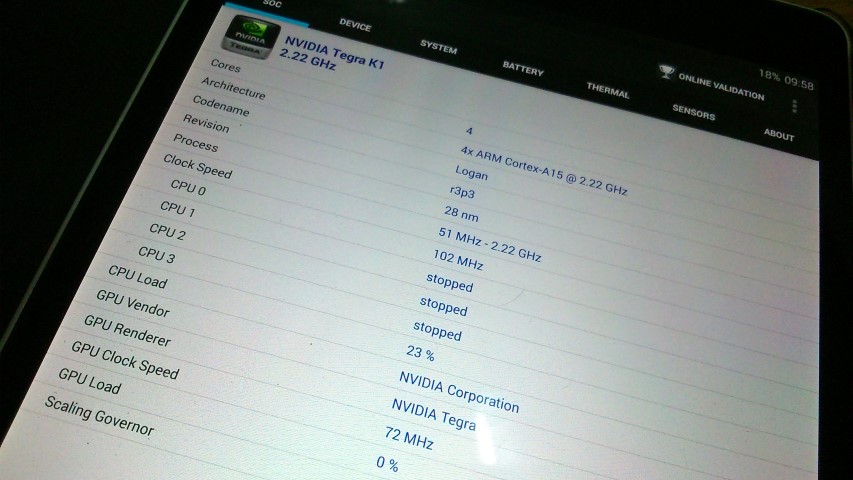
Task: Tap the '102 MHz' CPU 0 value
Action: coord(458,260)
